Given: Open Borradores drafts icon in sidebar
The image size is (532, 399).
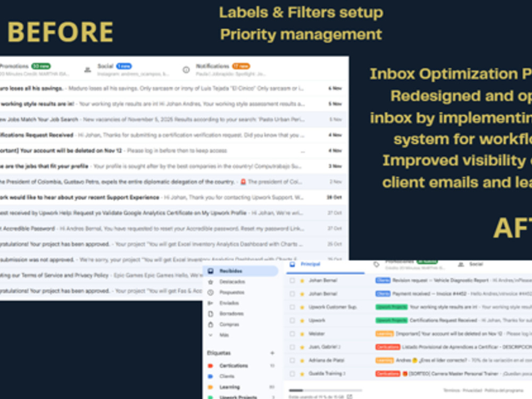Looking at the screenshot, I should click(x=211, y=313).
